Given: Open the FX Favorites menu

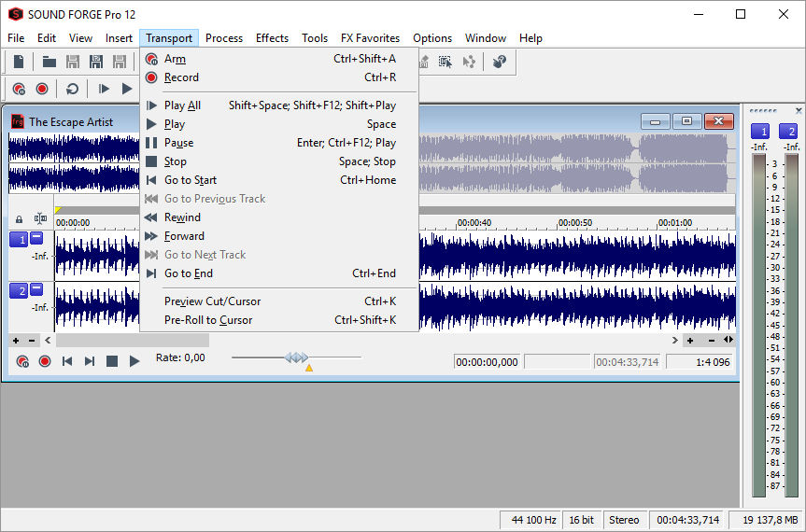Looking at the screenshot, I should (370, 38).
